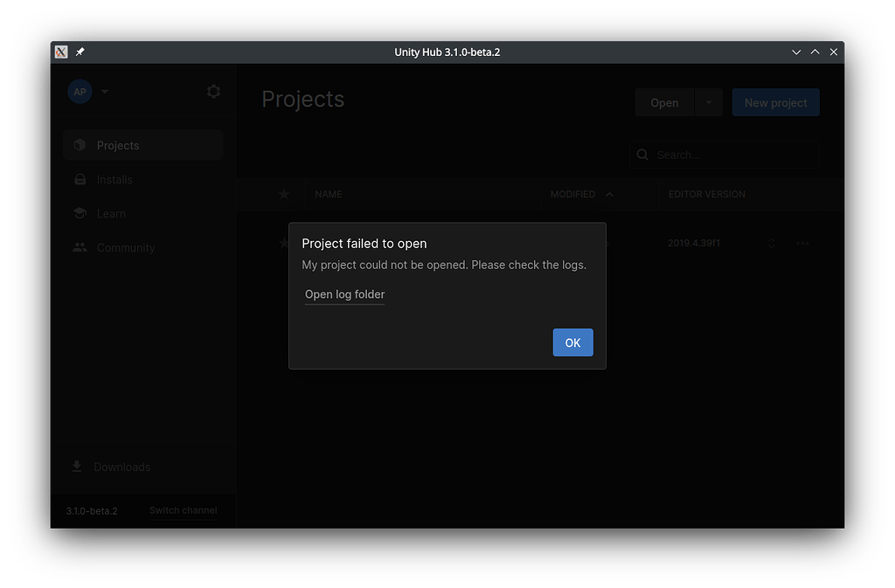895x588 pixels.
Task: Click the pin icon in title bar
Action: pos(80,52)
